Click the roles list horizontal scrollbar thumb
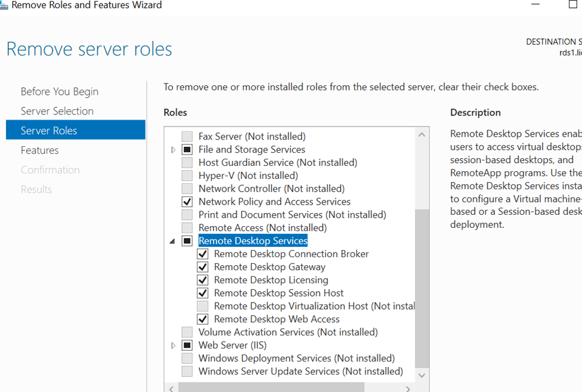This screenshot has width=582, height=392. 272,388
